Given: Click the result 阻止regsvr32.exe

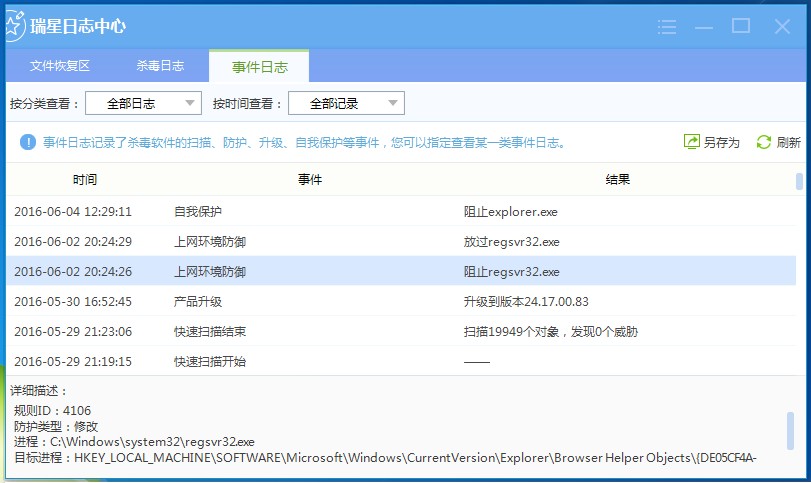Looking at the screenshot, I should click(x=512, y=271).
